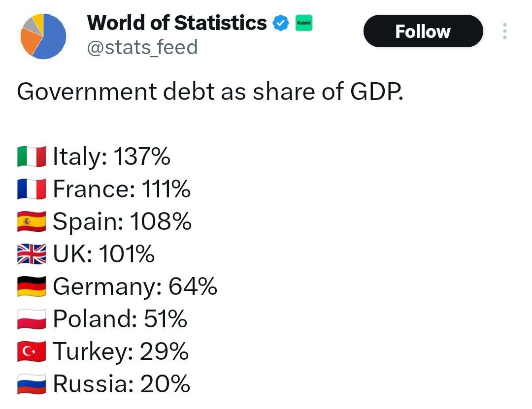Click the France flag emoji
532x409 pixels.
click(32, 189)
